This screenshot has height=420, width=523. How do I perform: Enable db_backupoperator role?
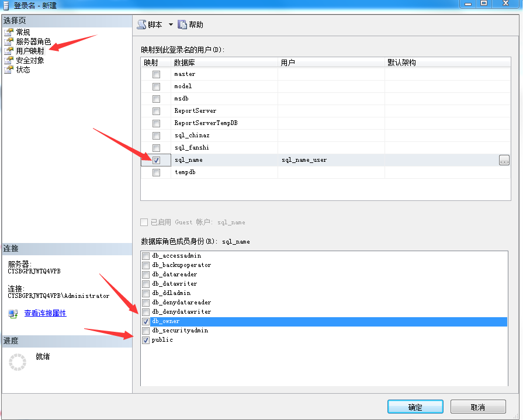(x=146, y=265)
